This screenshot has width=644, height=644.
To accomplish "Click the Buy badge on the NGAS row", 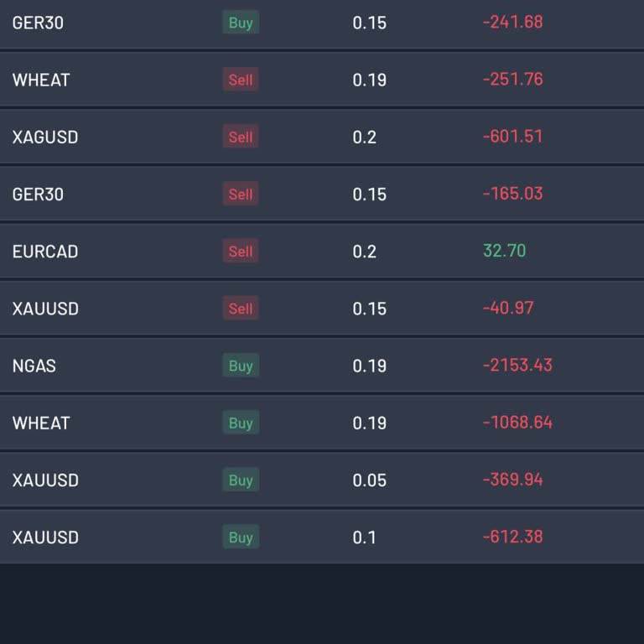I will click(x=241, y=366).
